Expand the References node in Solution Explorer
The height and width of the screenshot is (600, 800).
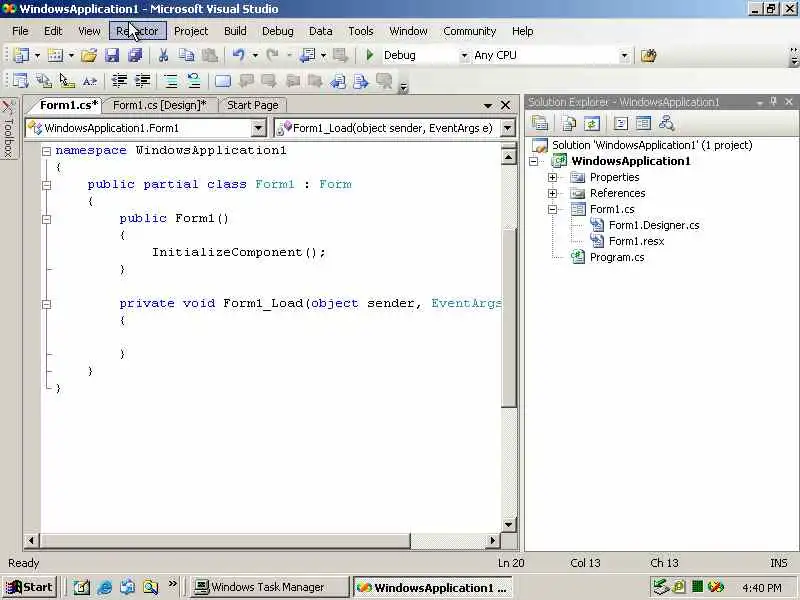point(553,193)
